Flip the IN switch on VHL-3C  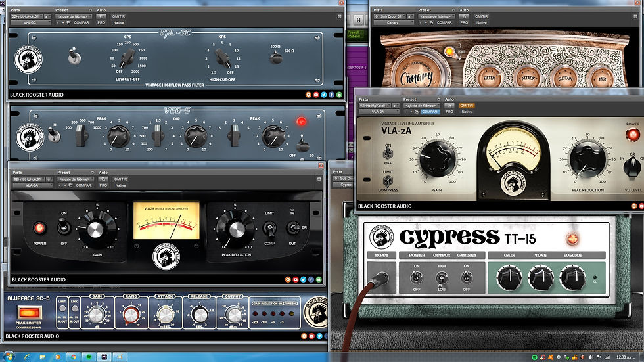pyautogui.click(x=74, y=57)
